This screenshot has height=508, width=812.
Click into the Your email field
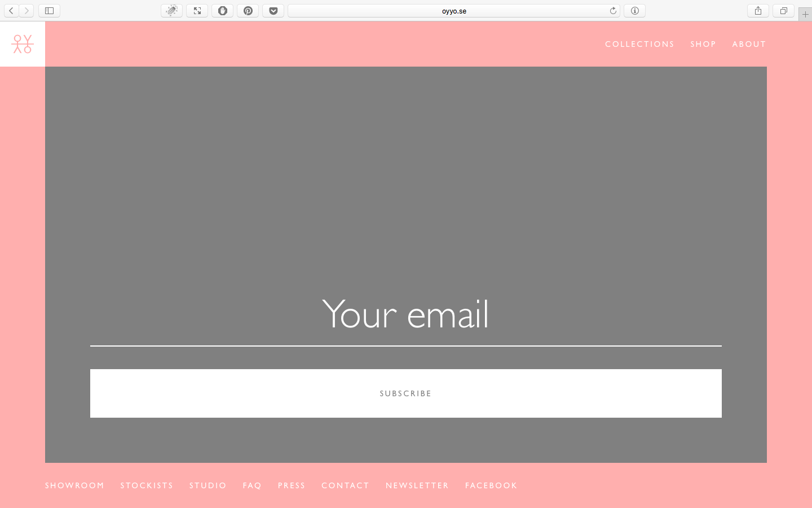[405, 315]
